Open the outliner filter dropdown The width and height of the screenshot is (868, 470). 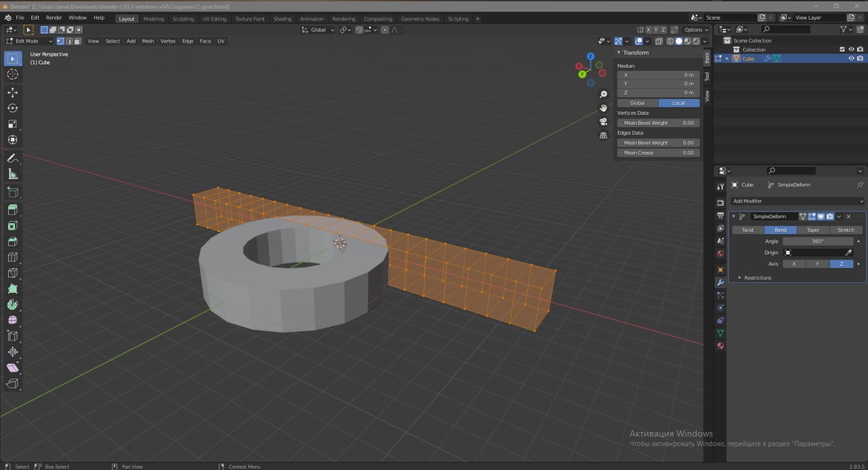[x=846, y=30]
